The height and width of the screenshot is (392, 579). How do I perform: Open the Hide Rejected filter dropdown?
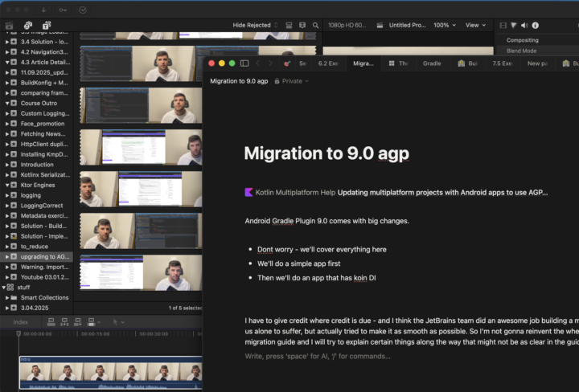point(255,25)
